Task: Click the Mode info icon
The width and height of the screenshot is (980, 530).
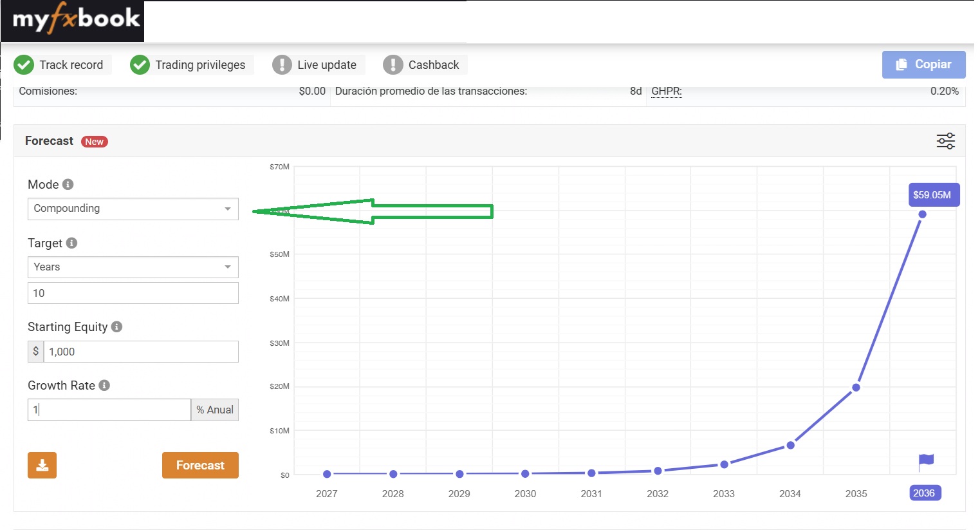Action: click(68, 184)
